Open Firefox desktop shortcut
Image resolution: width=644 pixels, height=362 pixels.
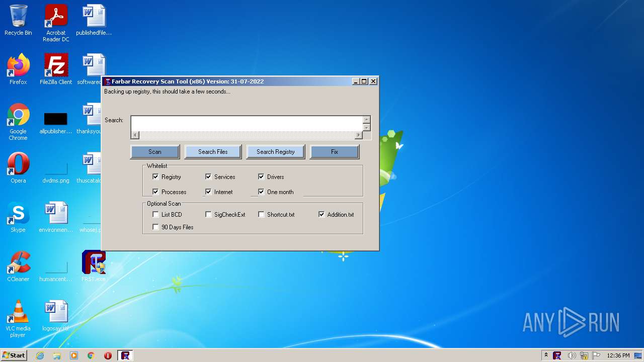coord(18,69)
